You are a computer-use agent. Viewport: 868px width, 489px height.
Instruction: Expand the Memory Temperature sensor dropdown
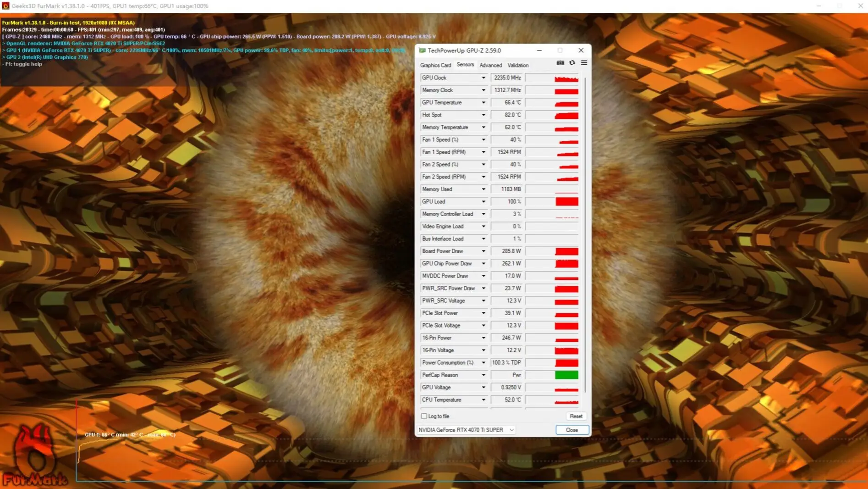point(483,128)
